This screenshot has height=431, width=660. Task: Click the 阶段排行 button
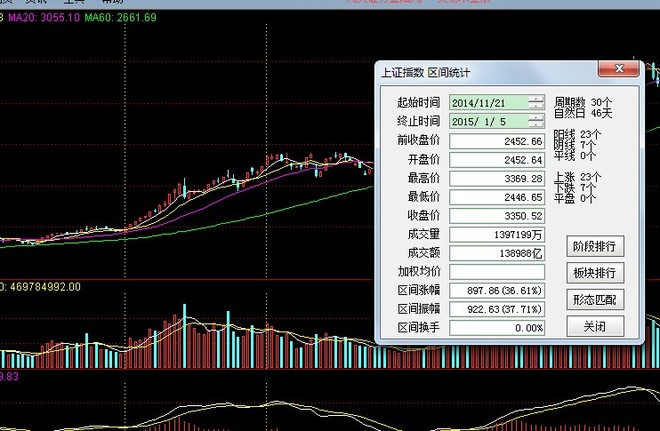point(595,246)
